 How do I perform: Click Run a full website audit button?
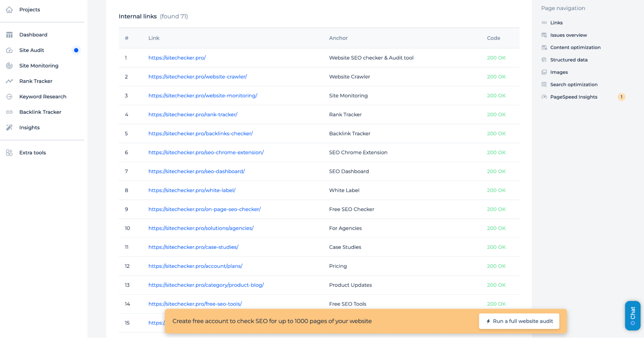pos(519,321)
